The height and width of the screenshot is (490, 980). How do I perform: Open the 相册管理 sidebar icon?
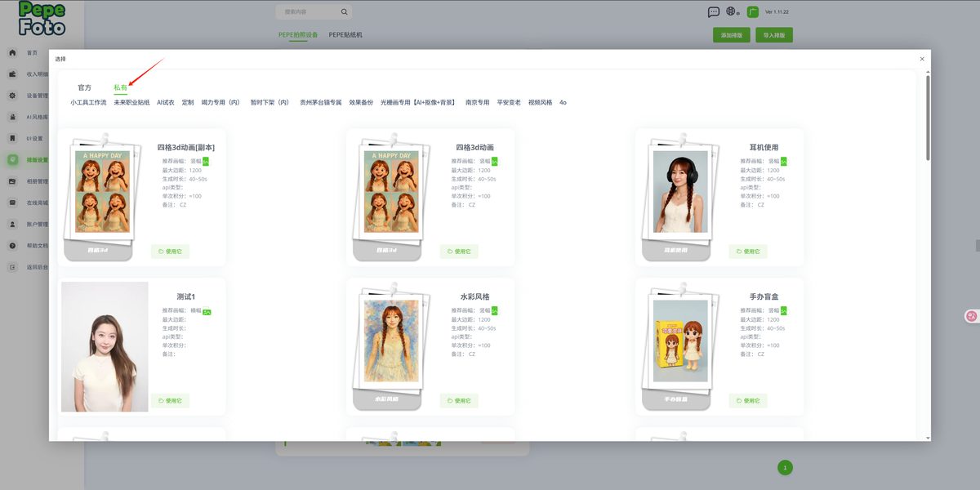[x=12, y=181]
